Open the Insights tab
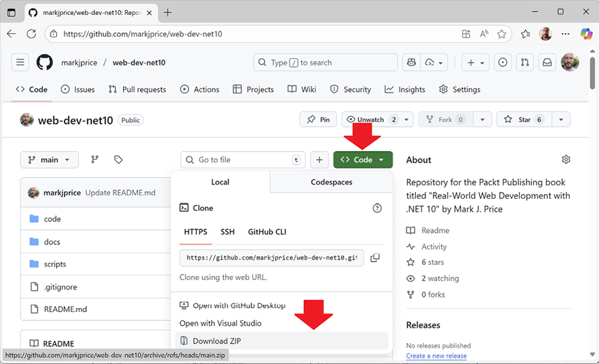The height and width of the screenshot is (364, 599). pyautogui.click(x=405, y=89)
